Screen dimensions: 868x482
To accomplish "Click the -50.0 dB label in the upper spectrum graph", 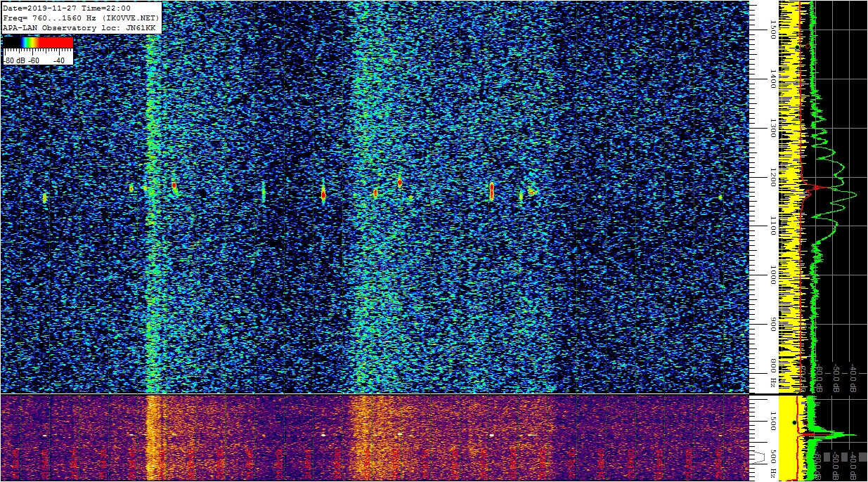I will [x=836, y=378].
